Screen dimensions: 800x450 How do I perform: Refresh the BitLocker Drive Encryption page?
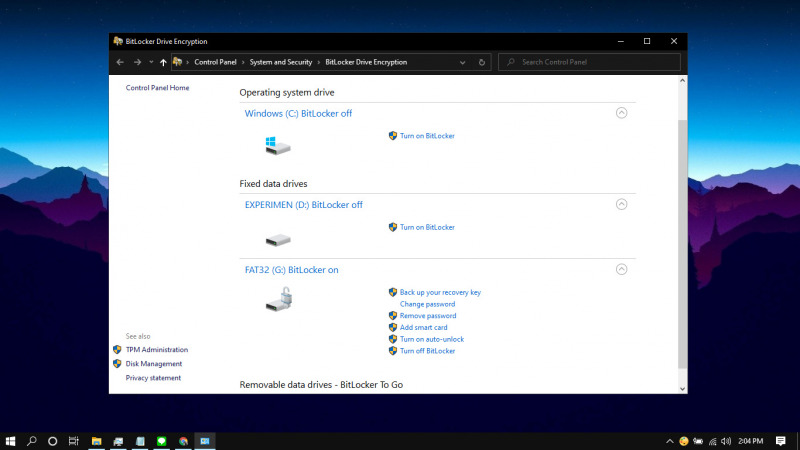click(x=482, y=62)
